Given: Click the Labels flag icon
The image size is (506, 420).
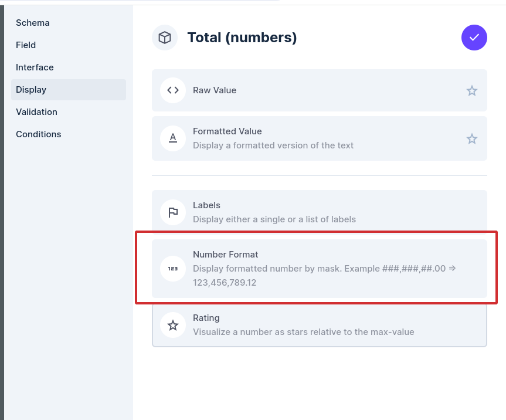Looking at the screenshot, I should (173, 212).
